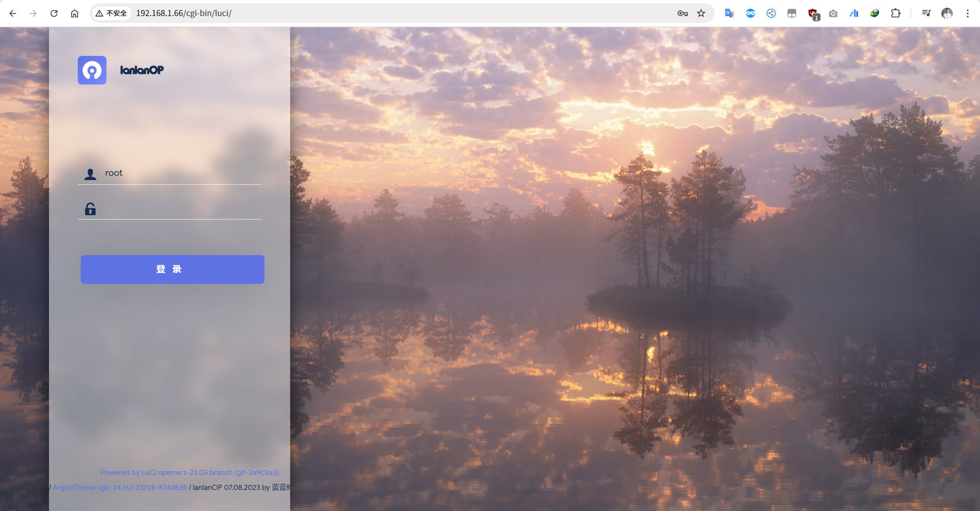
Task: Focus the password input field
Action: coord(180,209)
